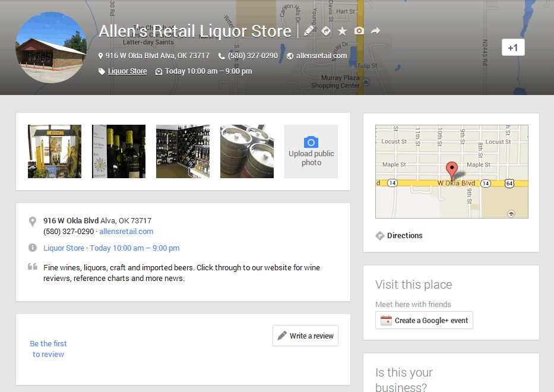Viewport: 554px width, 392px height.
Task: Click the Directions icon below the map
Action: click(380, 235)
